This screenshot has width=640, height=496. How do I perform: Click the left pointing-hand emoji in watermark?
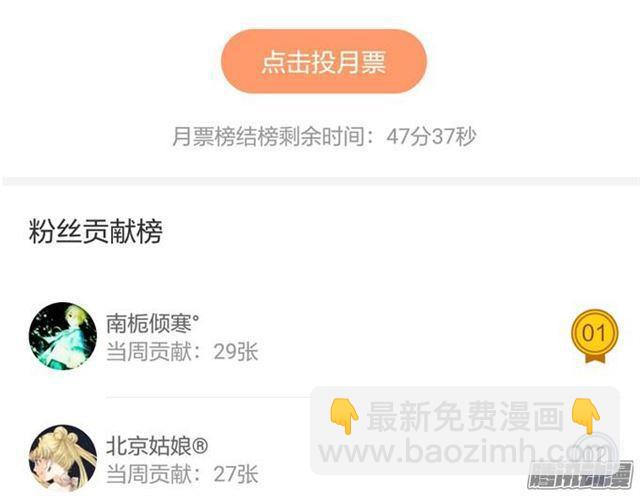pyautogui.click(x=344, y=416)
